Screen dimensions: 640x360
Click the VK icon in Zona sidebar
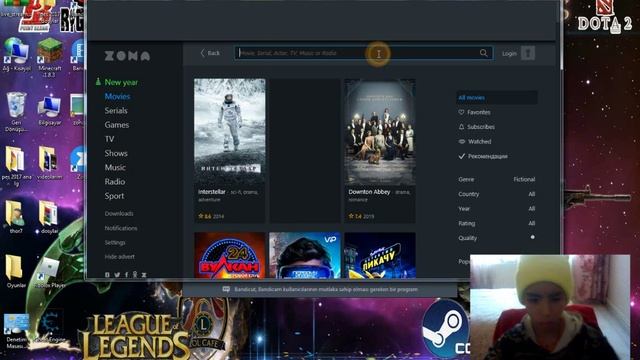pos(107,275)
